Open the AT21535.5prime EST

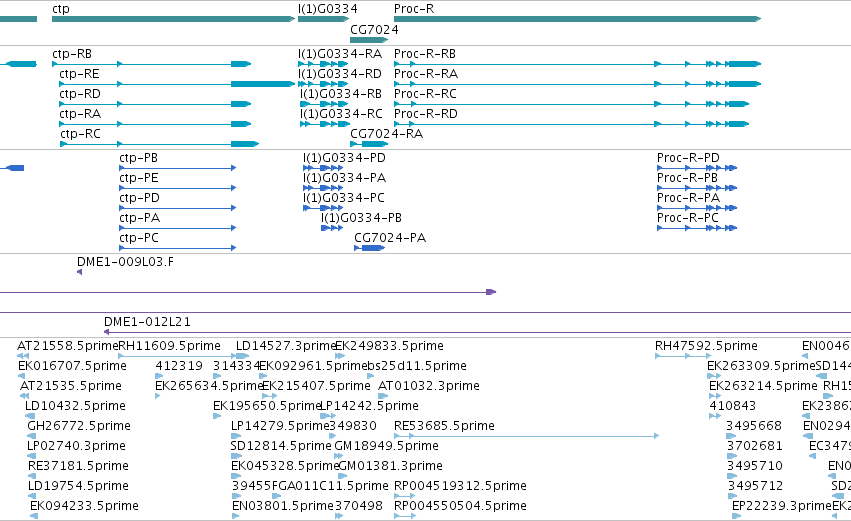coord(71,386)
